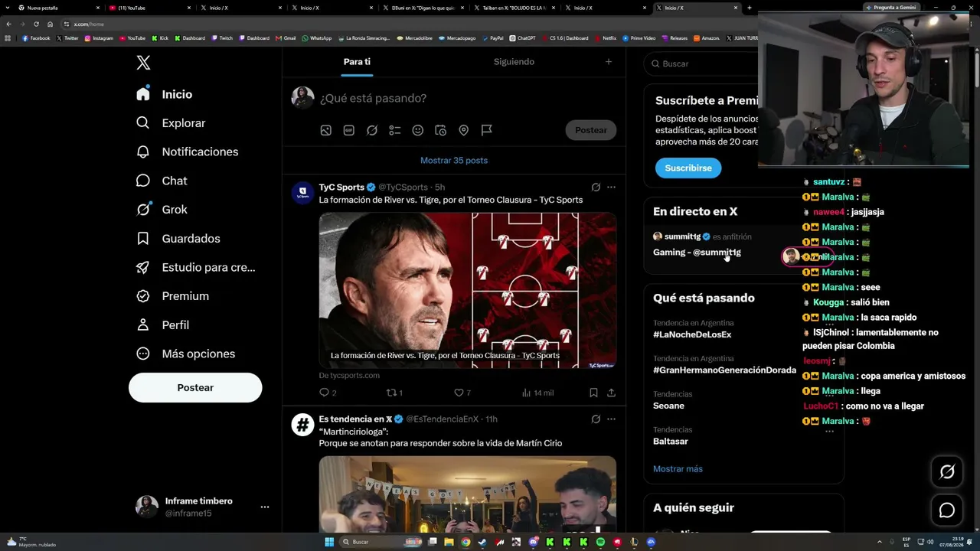This screenshot has width=980, height=551.
Task: Switch to the Siguiendo tab
Action: pos(514,62)
